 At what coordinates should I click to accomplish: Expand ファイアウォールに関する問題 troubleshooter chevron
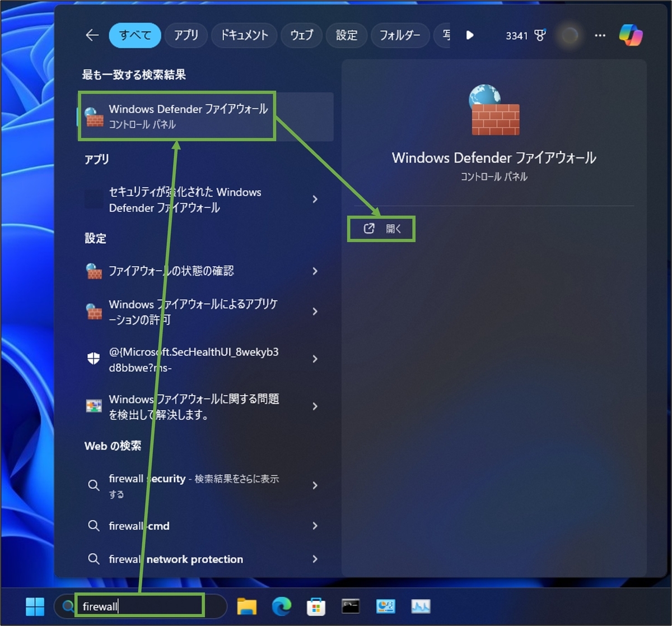[315, 406]
